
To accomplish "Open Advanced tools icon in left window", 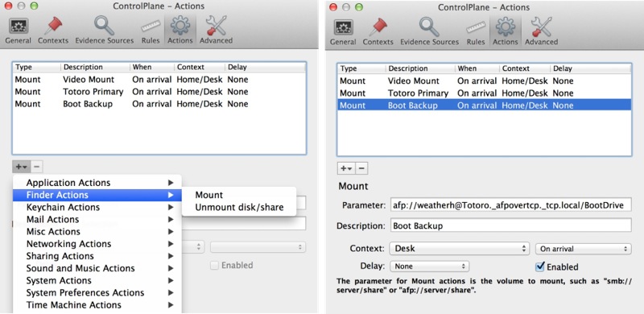I will tap(216, 31).
